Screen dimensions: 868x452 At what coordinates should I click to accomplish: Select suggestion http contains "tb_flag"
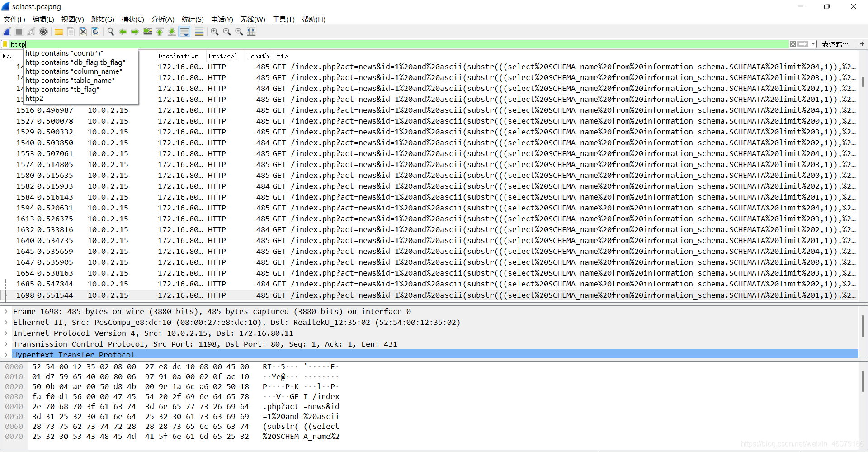point(80,90)
